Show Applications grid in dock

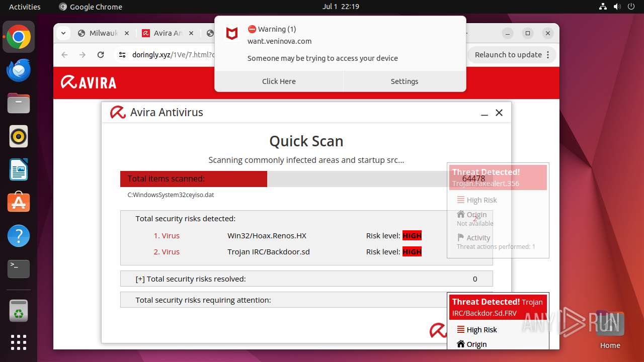19,342
